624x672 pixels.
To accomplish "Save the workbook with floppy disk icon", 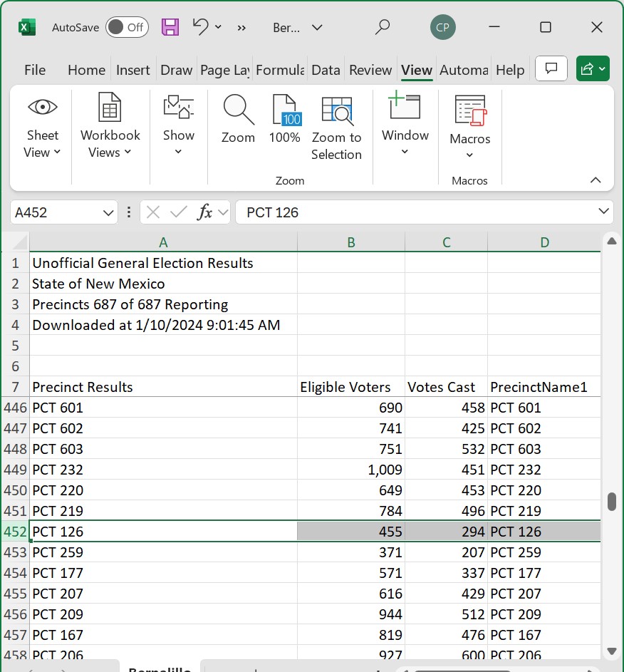I will point(170,27).
